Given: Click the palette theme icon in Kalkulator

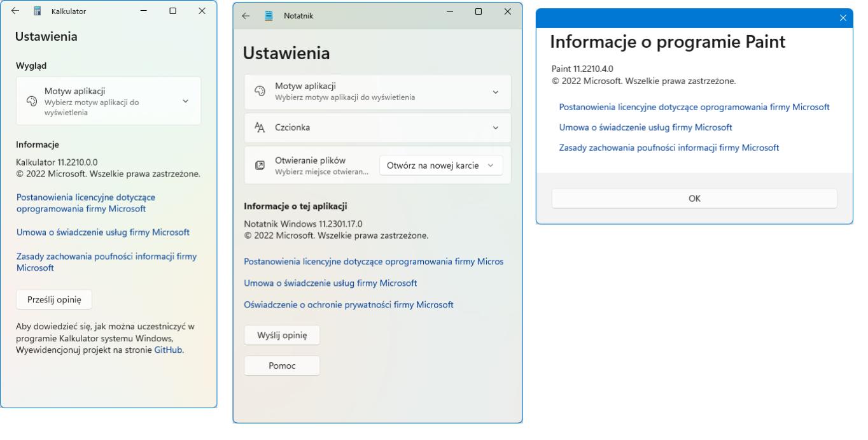Looking at the screenshot, I should coord(31,101).
